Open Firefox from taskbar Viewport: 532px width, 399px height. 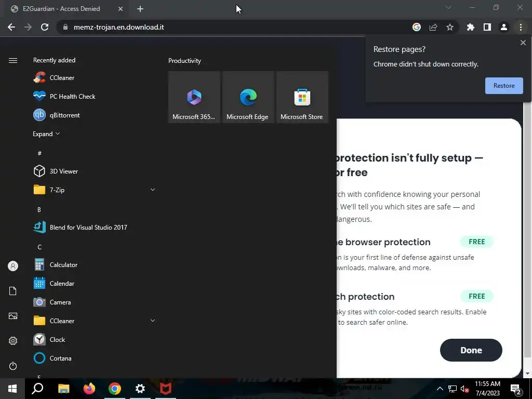(x=89, y=389)
